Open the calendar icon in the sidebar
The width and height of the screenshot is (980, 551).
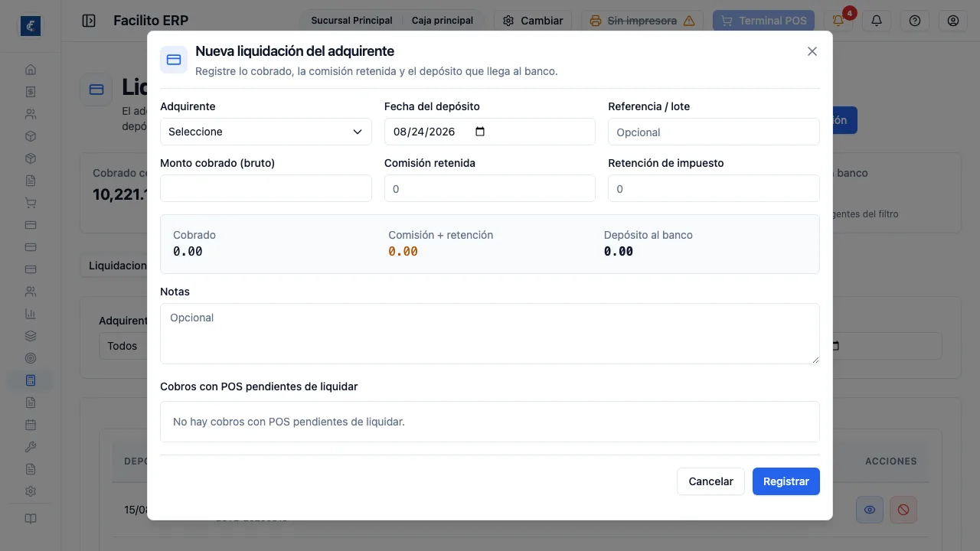[x=31, y=425]
